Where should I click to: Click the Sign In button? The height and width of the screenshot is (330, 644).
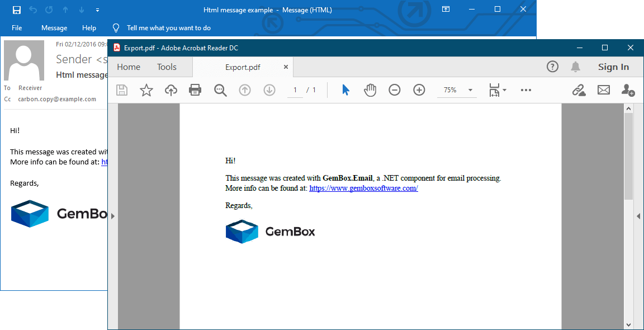click(x=613, y=67)
